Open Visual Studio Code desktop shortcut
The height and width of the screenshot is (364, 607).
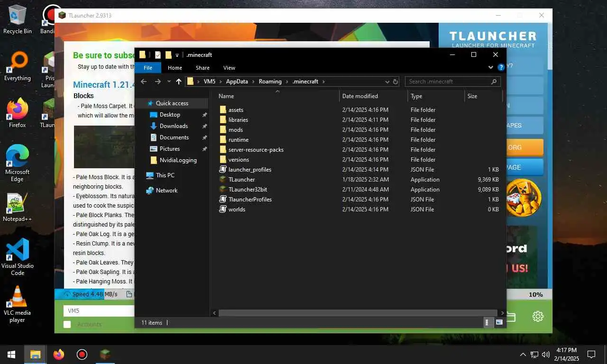(18, 256)
